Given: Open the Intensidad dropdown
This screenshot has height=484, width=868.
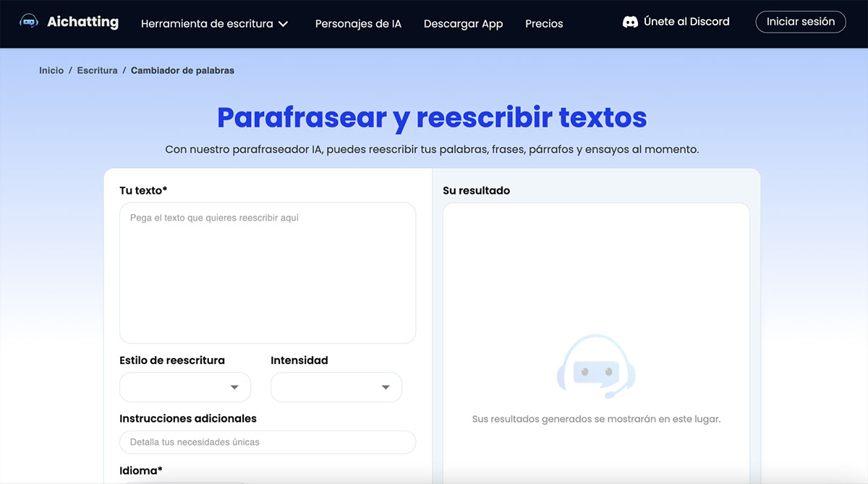Looking at the screenshot, I should coord(336,387).
